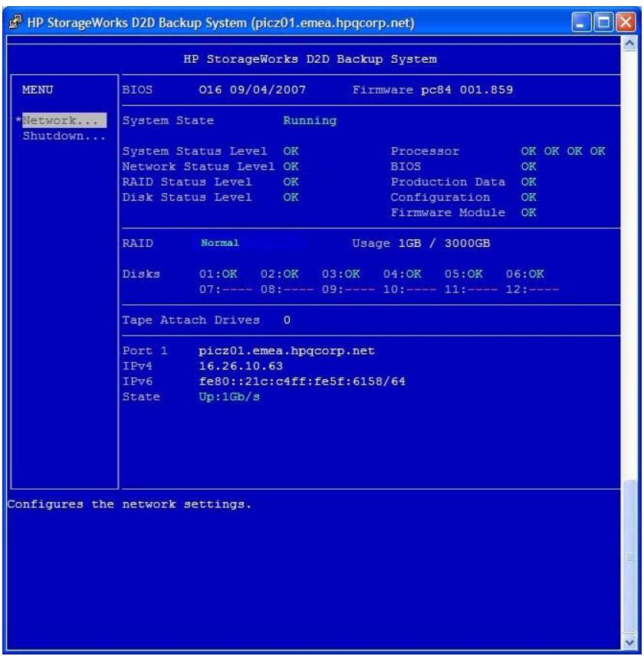The image size is (644, 656).
Task: Click the scrollbar down arrow
Action: (629, 641)
